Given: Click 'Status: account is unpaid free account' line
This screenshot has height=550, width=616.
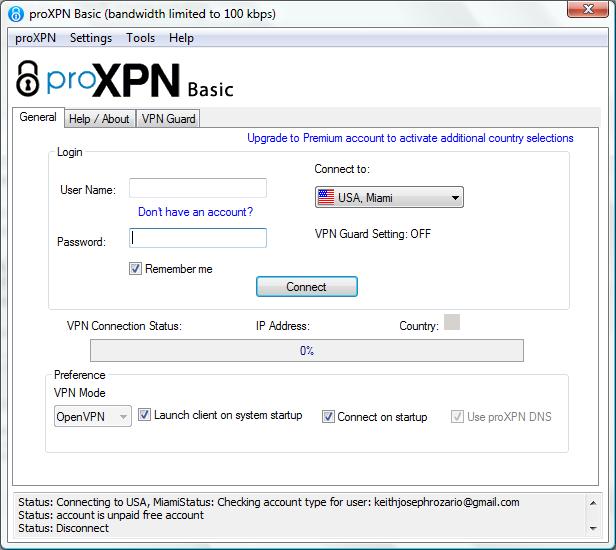Looking at the screenshot, I should pyautogui.click(x=111, y=515).
